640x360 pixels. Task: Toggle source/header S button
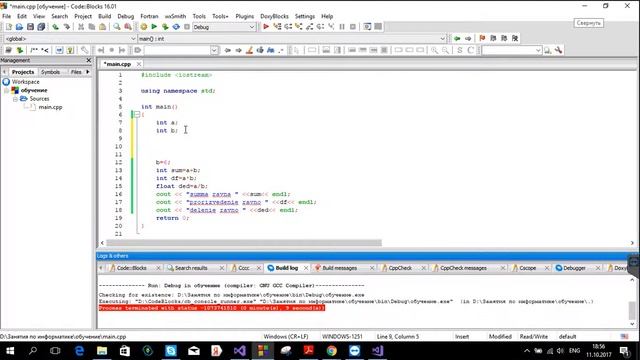coord(460,50)
